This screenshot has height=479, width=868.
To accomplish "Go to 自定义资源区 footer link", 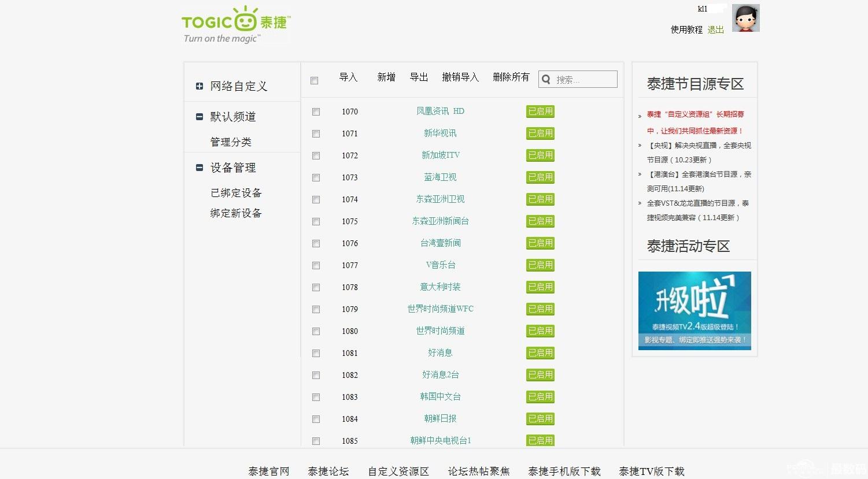I will coord(398,471).
